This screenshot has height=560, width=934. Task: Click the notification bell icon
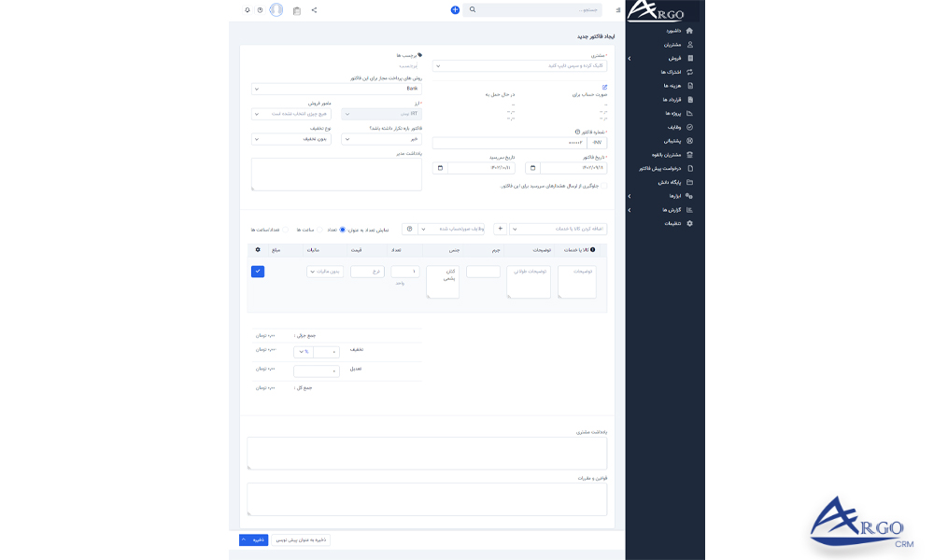click(248, 10)
